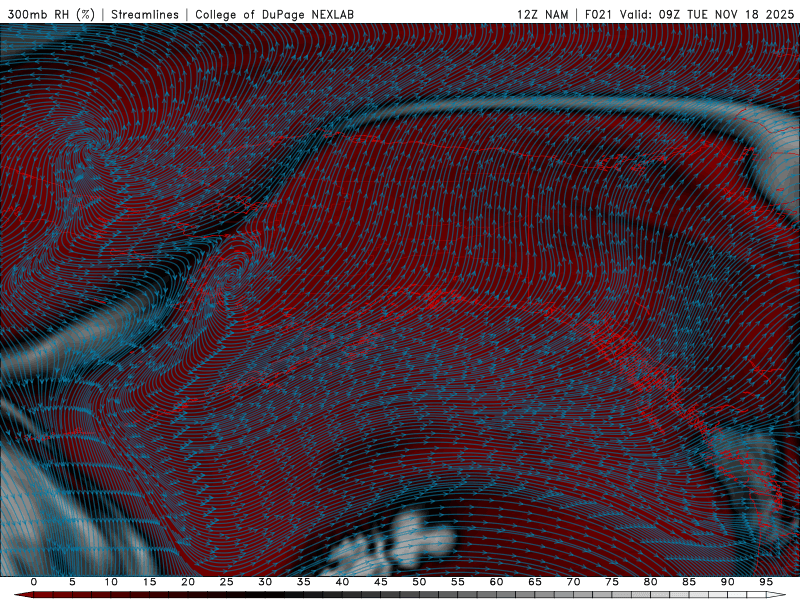Select the "70" legend number
The width and height of the screenshot is (800, 600).
pyautogui.click(x=573, y=582)
